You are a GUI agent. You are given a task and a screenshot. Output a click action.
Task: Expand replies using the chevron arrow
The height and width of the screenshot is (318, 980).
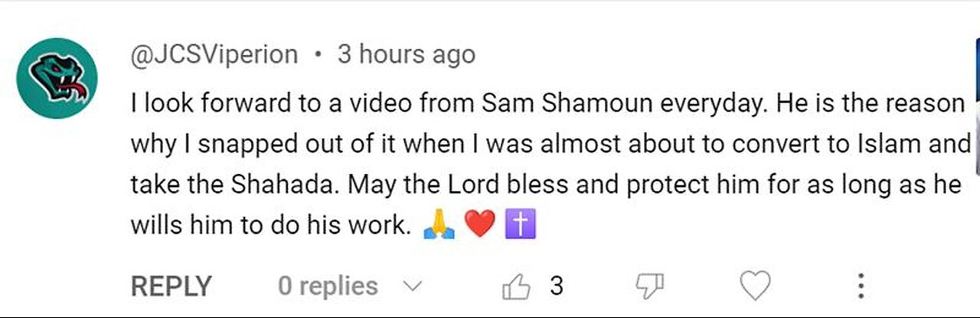413,287
